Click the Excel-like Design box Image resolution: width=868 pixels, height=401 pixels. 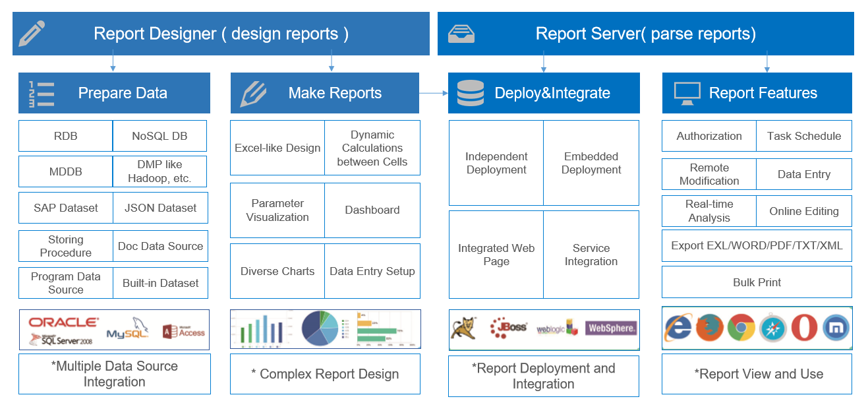pos(277,148)
